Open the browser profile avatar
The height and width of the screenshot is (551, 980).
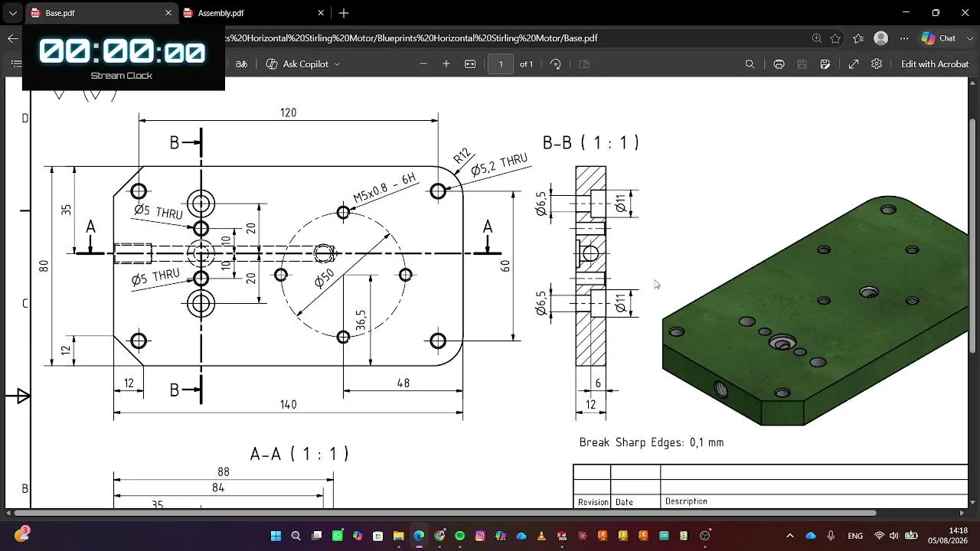881,38
